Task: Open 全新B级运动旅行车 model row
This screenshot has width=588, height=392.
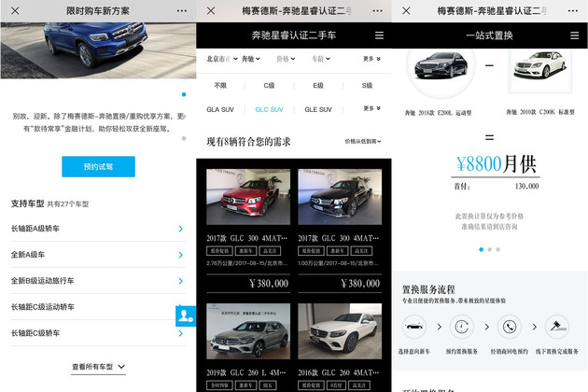Action: (98, 281)
